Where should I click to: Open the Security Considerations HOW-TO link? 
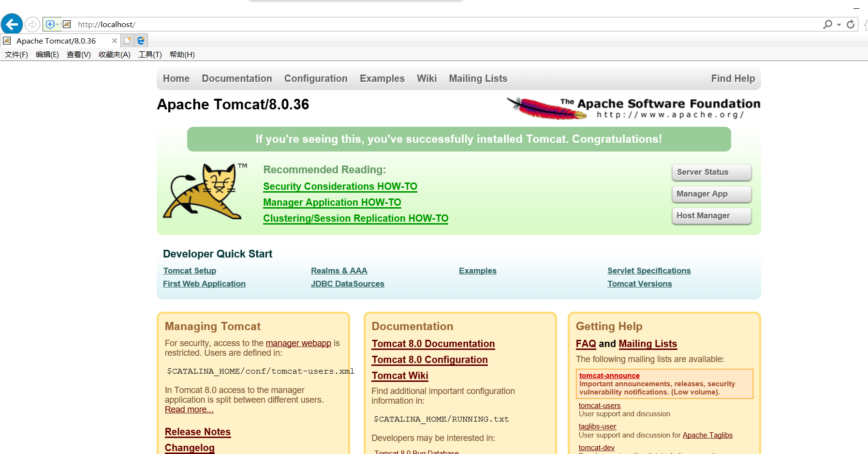tap(340, 186)
